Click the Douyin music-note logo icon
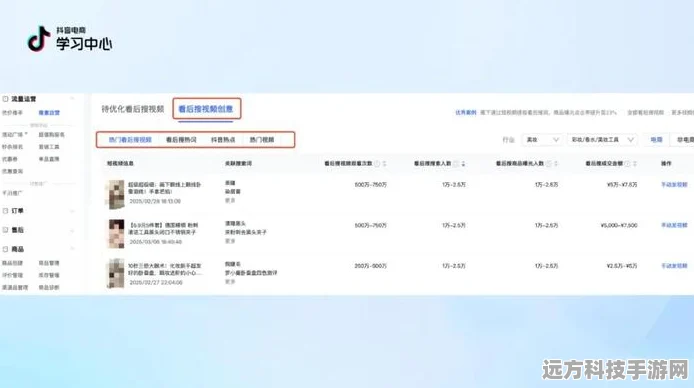Image resolution: width=694 pixels, height=388 pixels. 39,39
